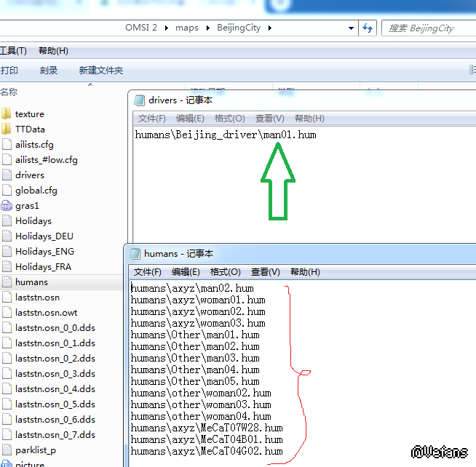This screenshot has width=476, height=467.
Task: Select the parklist_p file icon
Action: point(7,450)
